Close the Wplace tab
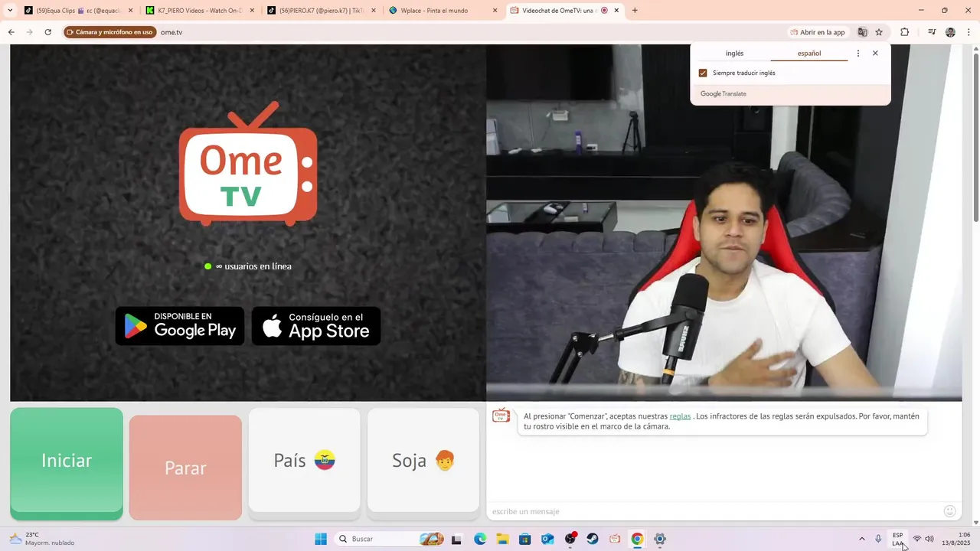Image resolution: width=980 pixels, height=551 pixels. pyautogui.click(x=495, y=11)
